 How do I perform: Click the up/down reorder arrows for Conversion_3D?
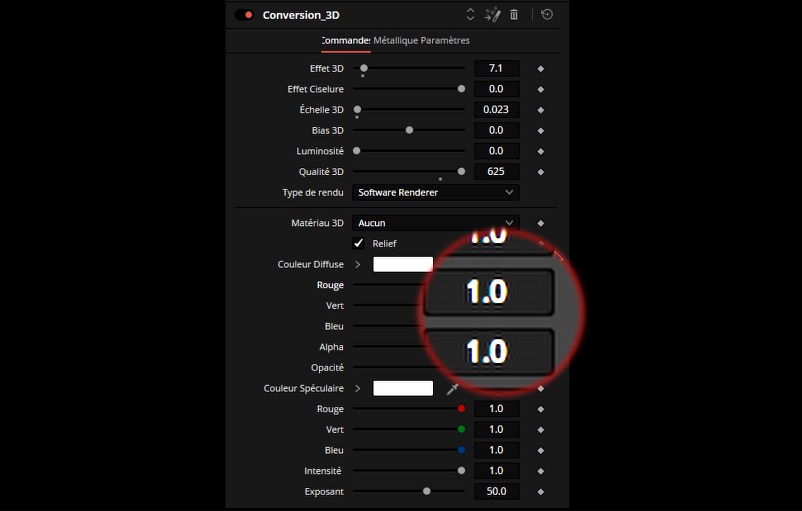[x=471, y=15]
